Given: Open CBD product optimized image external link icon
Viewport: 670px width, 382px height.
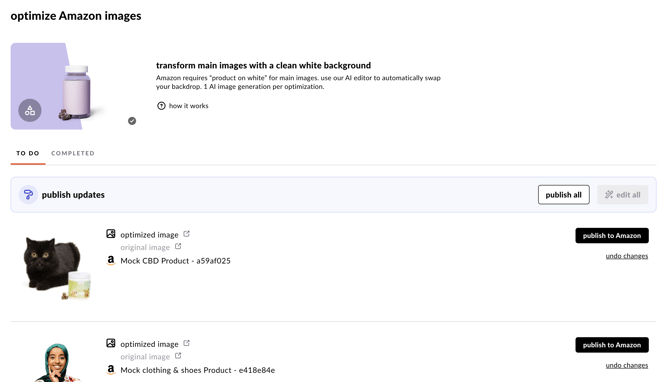Looking at the screenshot, I should 186,234.
